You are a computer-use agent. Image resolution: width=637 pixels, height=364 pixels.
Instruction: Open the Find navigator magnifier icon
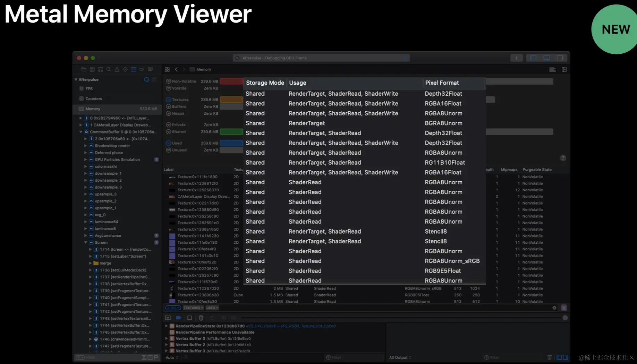(109, 69)
